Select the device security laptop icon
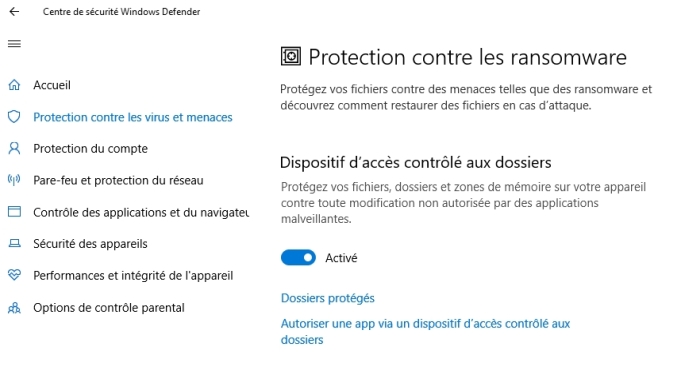Screen dimensions: 700x382 click(14, 244)
